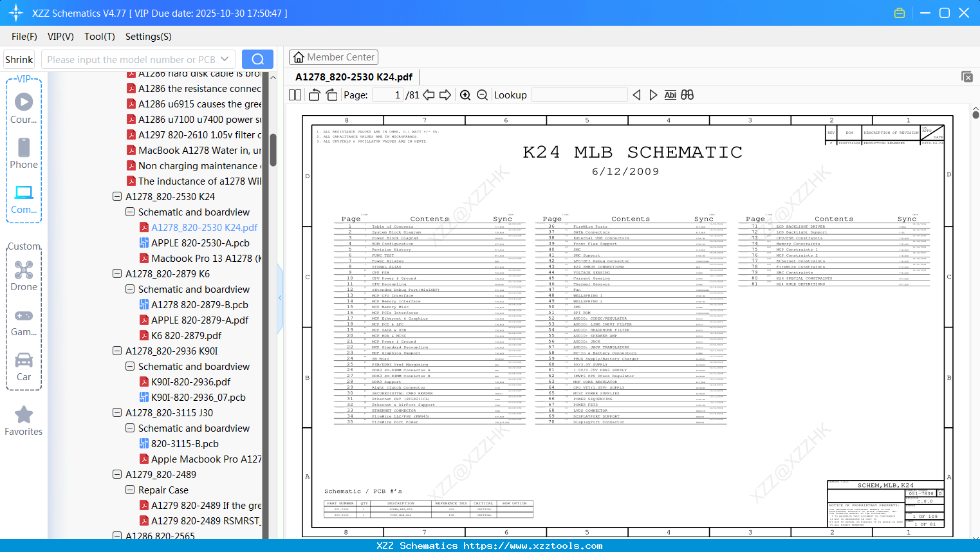Click the side panel collapse handle
Screen dimensions: 980x552
[280, 298]
